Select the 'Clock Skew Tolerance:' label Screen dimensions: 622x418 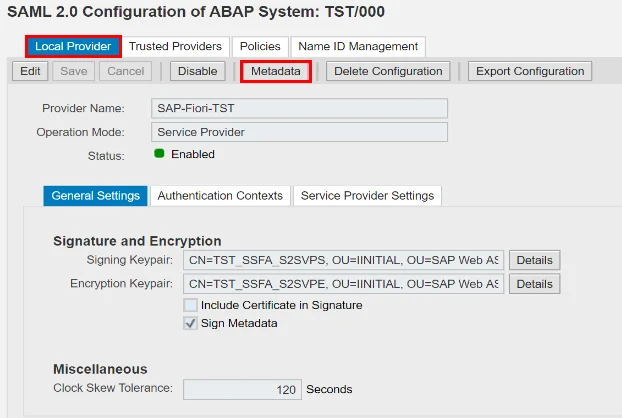click(x=113, y=388)
